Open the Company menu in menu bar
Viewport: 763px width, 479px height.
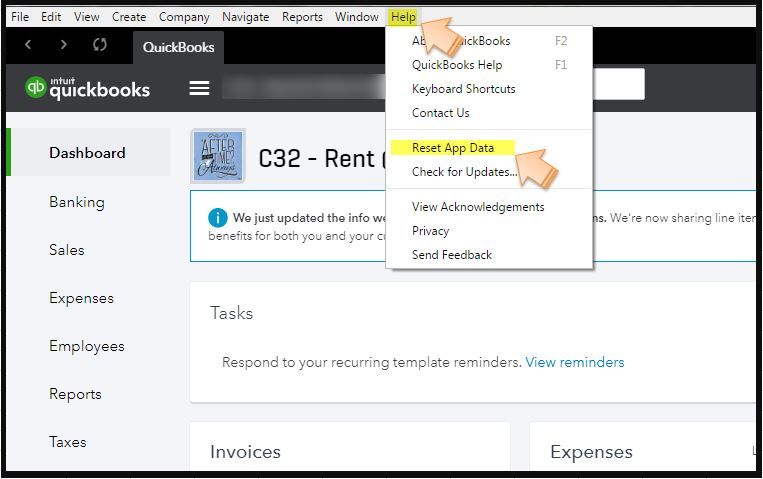184,17
